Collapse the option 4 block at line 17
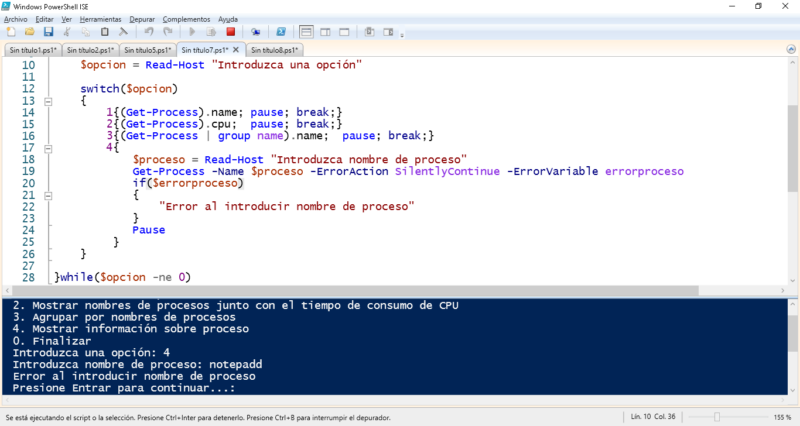The height and width of the screenshot is (426, 800). click(48, 149)
